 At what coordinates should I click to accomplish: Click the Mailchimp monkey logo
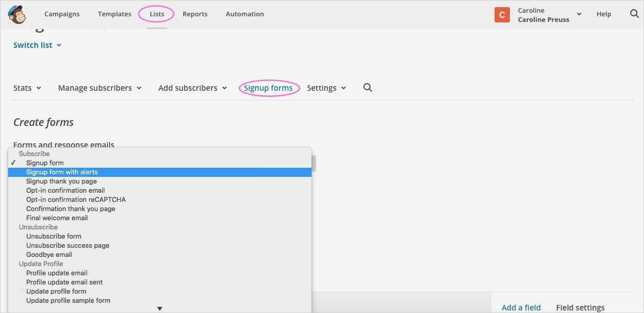pos(17,14)
